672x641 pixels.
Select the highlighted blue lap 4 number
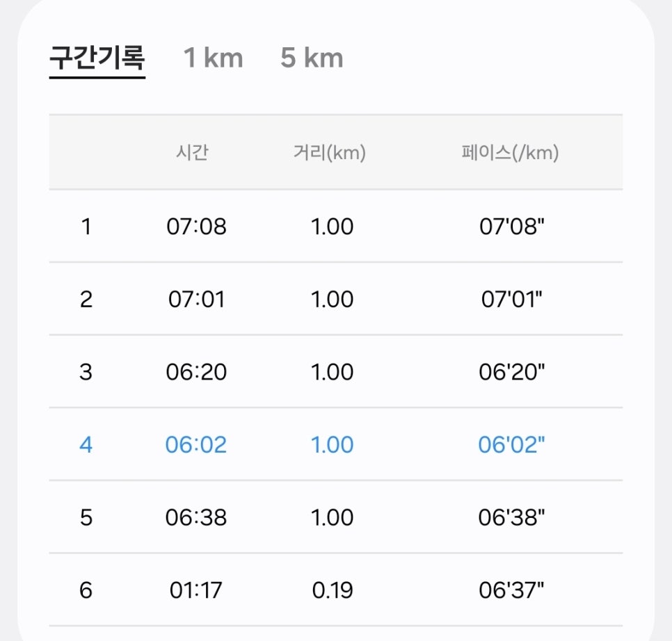tap(86, 444)
